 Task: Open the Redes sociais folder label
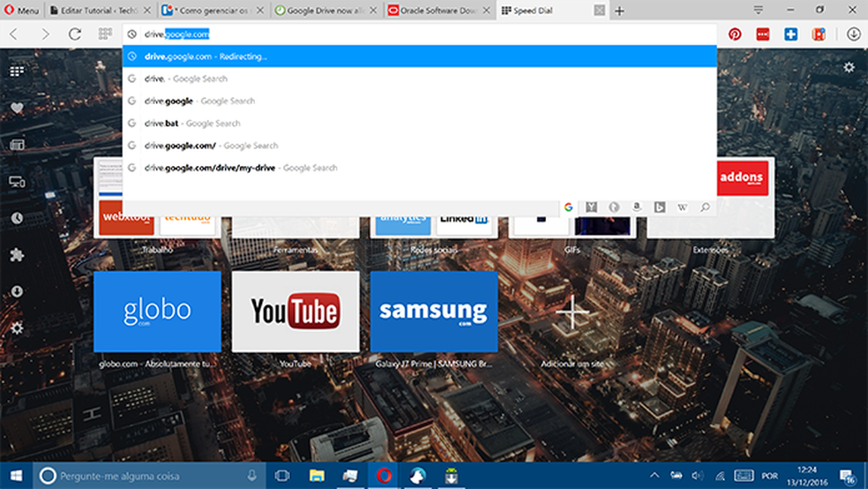click(434, 251)
